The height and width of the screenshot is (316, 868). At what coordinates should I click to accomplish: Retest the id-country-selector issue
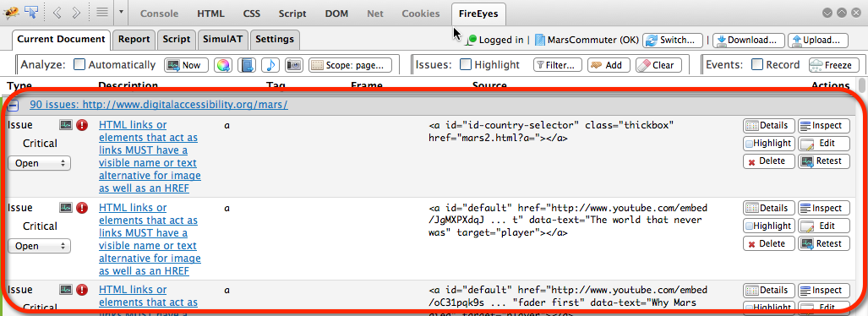[x=824, y=161]
